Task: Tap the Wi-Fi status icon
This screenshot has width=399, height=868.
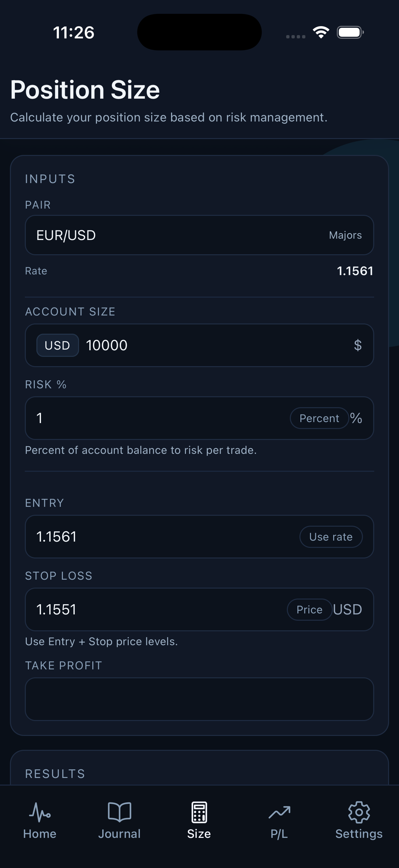Action: 321,32
